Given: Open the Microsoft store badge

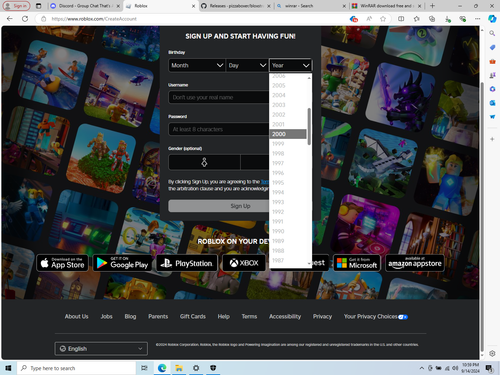Looking at the screenshot, I should coord(357,263).
